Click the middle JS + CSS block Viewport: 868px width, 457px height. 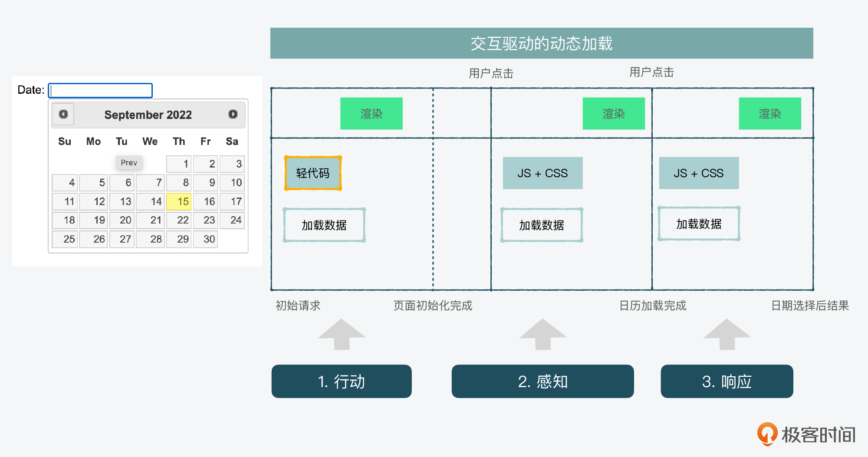tap(542, 173)
